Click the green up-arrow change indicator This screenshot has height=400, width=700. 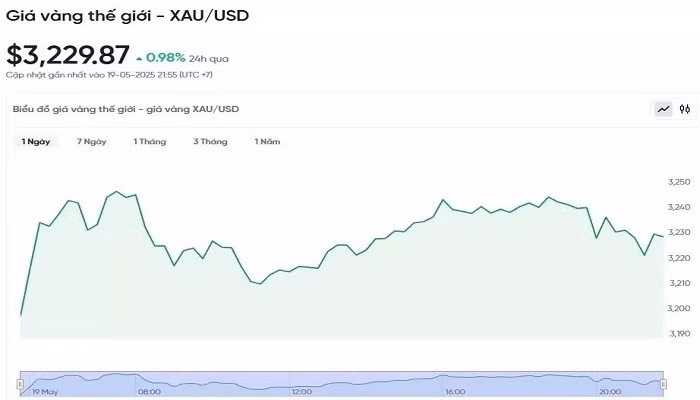138,56
